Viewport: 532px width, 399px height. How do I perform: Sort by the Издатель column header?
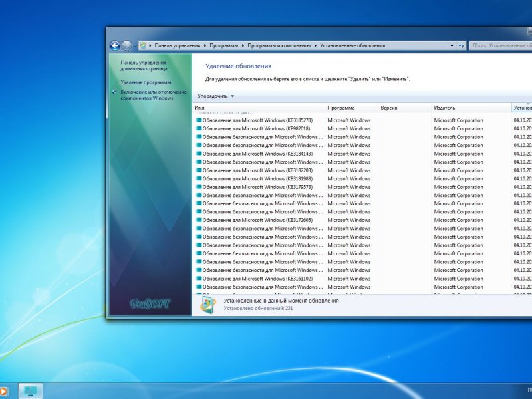471,108
